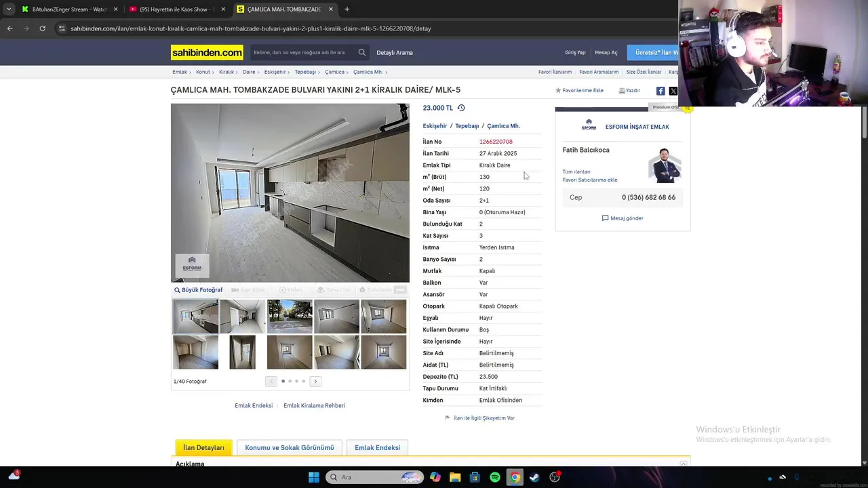Open the price history clock icon
Image resolution: width=868 pixels, height=488 pixels.
coord(461,108)
